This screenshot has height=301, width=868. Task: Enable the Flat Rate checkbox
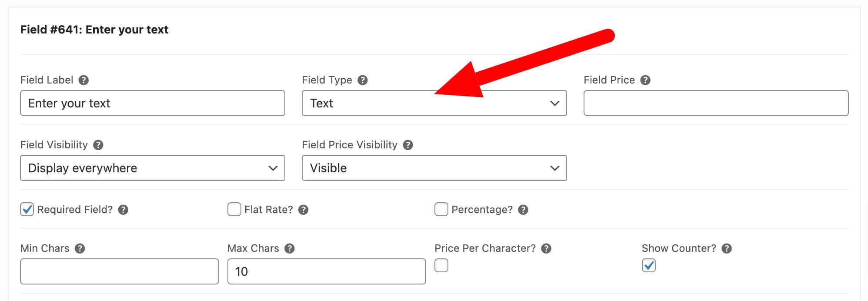click(234, 209)
